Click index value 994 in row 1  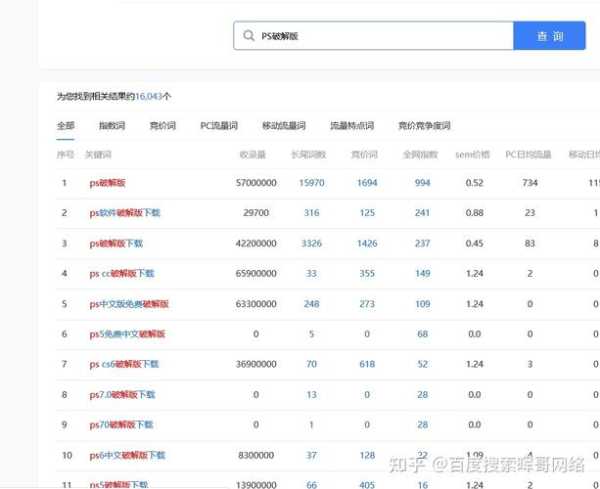point(422,183)
